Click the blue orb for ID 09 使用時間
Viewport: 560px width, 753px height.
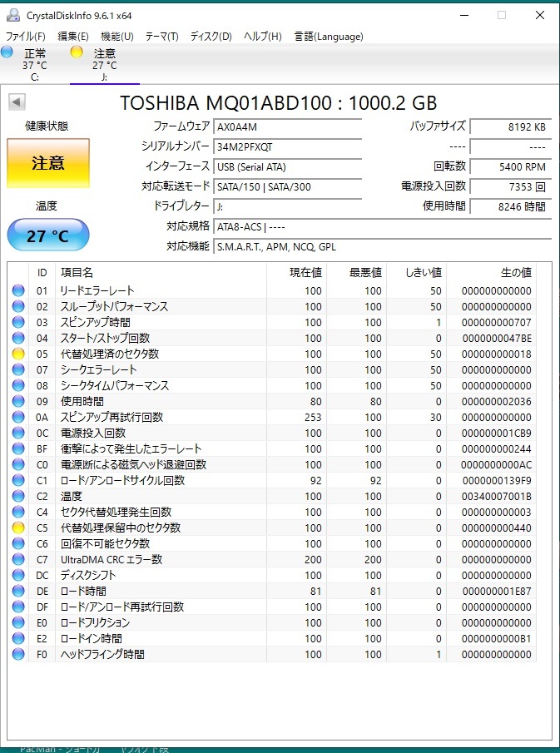(x=18, y=402)
